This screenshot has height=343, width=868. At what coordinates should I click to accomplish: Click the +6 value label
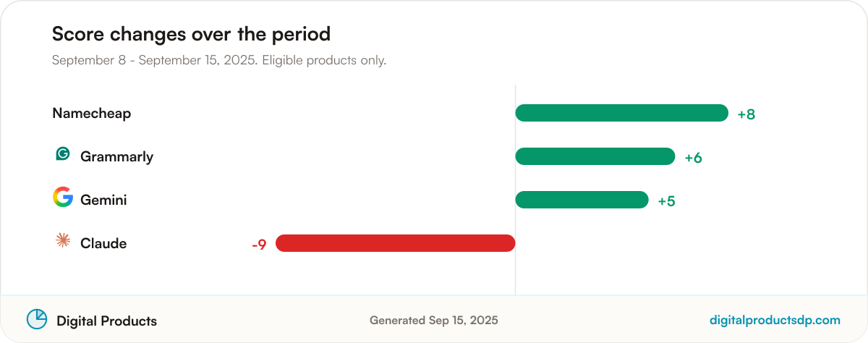[693, 158]
